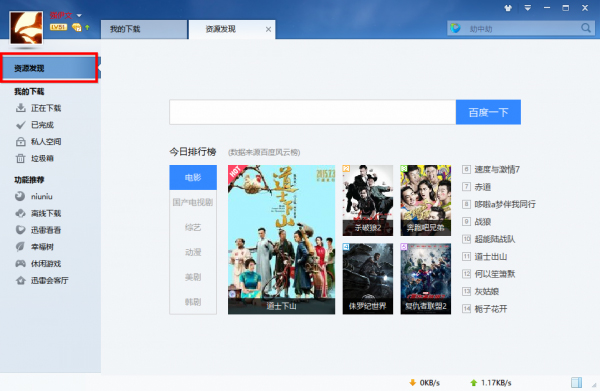
Task: Click 速度与激情7 ranking link
Action: 497,169
